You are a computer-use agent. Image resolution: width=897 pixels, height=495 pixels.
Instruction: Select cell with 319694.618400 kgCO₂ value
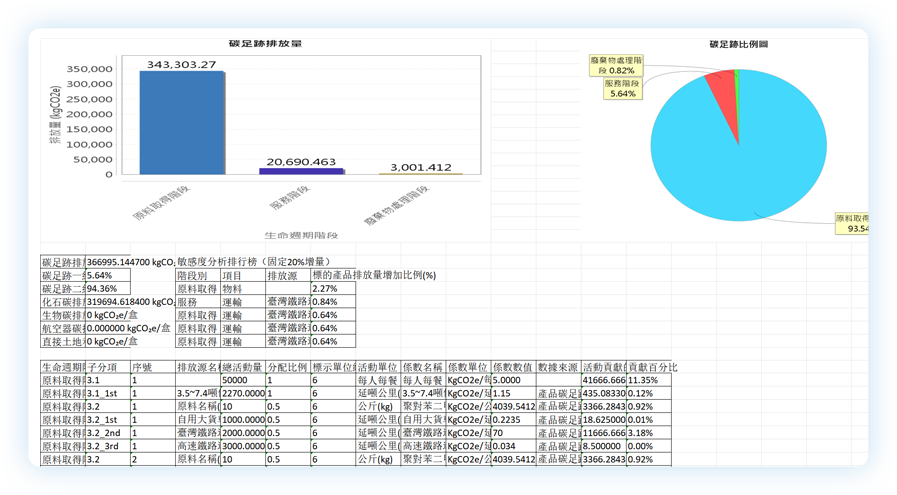click(x=130, y=302)
